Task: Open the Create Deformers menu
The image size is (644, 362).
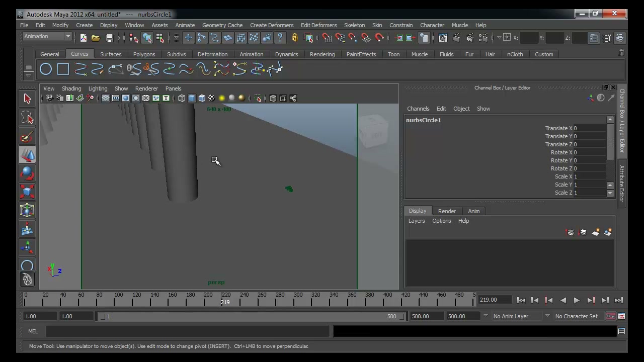Action: 272,25
